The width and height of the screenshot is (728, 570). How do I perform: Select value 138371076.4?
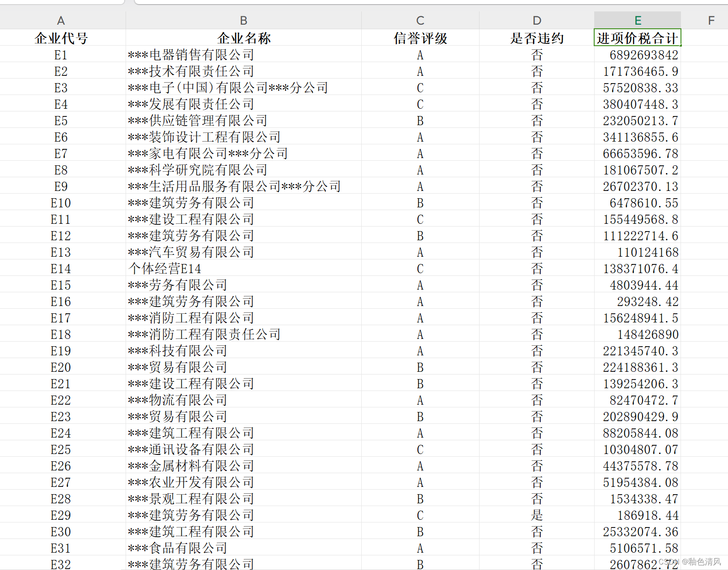click(x=638, y=269)
